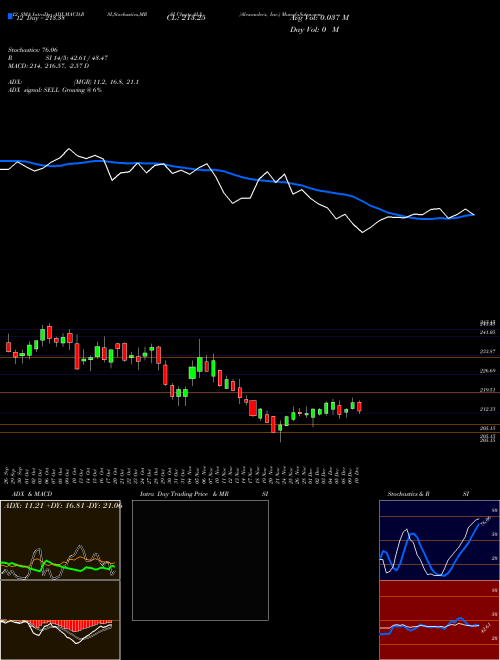This screenshot has height=660, width=500.
Task: Click the 212.33 price axis label
Action: click(487, 409)
